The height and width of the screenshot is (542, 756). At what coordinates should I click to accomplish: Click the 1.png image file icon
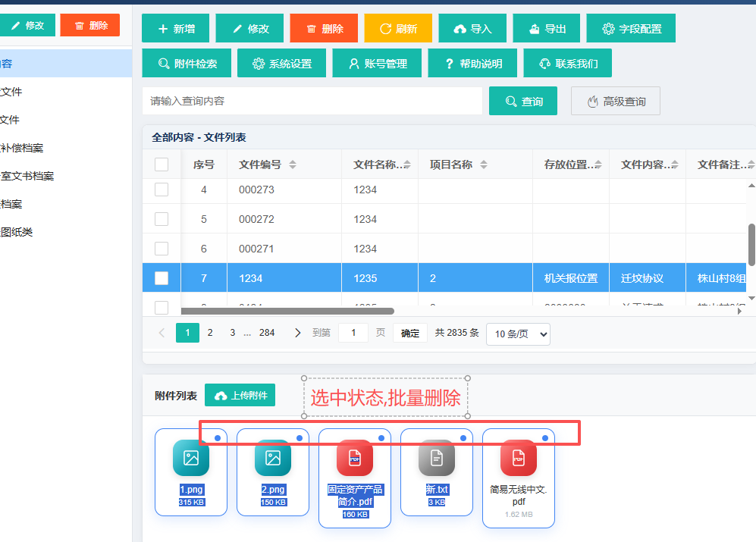(x=191, y=458)
